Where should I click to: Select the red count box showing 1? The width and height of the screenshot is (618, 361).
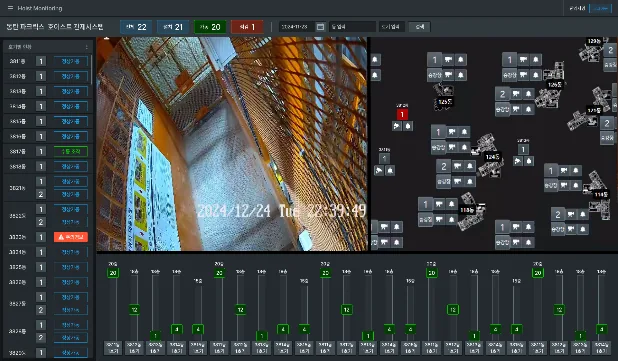pos(247,27)
